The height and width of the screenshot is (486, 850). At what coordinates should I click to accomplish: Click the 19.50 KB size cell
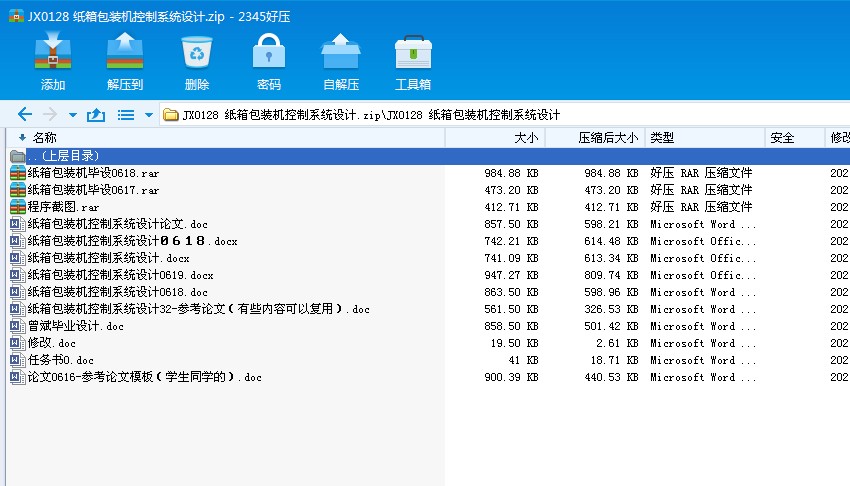[x=514, y=343]
